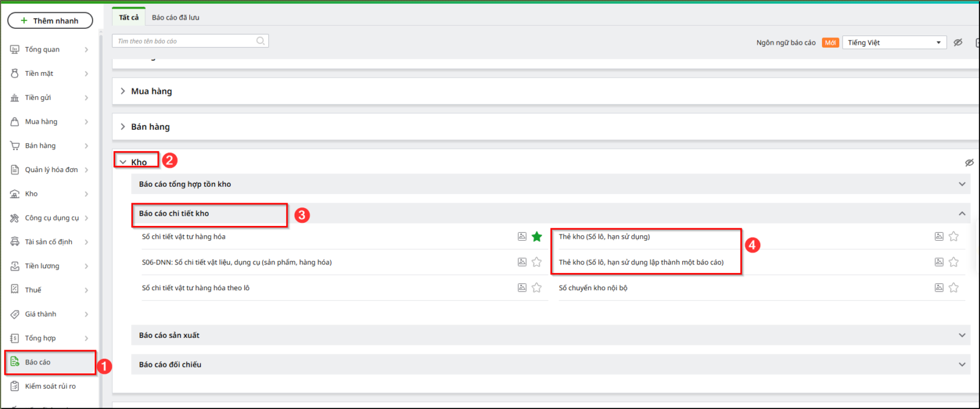
Task: Open Sổ chi tiết vật tư hàng hóa theo lô
Action: point(195,288)
